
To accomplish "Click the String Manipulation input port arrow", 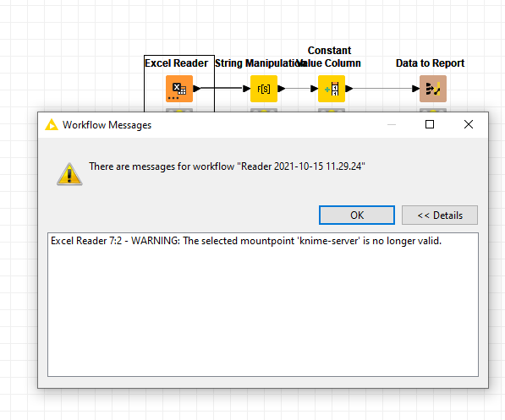I will pyautogui.click(x=246, y=88).
